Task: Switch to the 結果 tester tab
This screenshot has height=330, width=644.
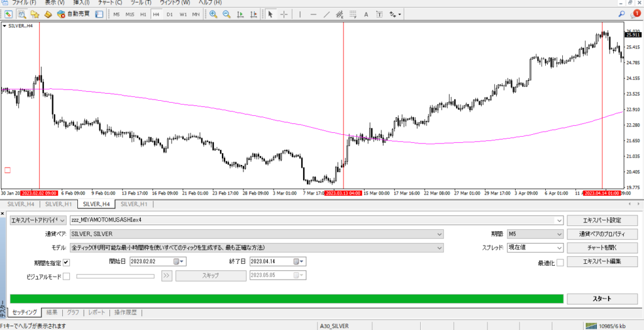Action: click(52, 312)
